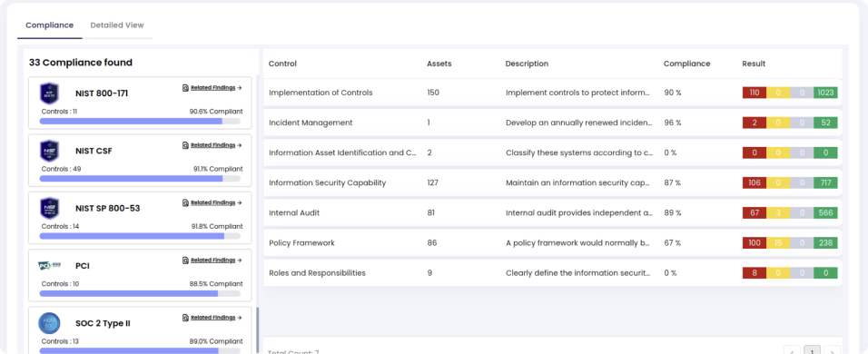Click green result count 52 for Incident Management

(825, 123)
